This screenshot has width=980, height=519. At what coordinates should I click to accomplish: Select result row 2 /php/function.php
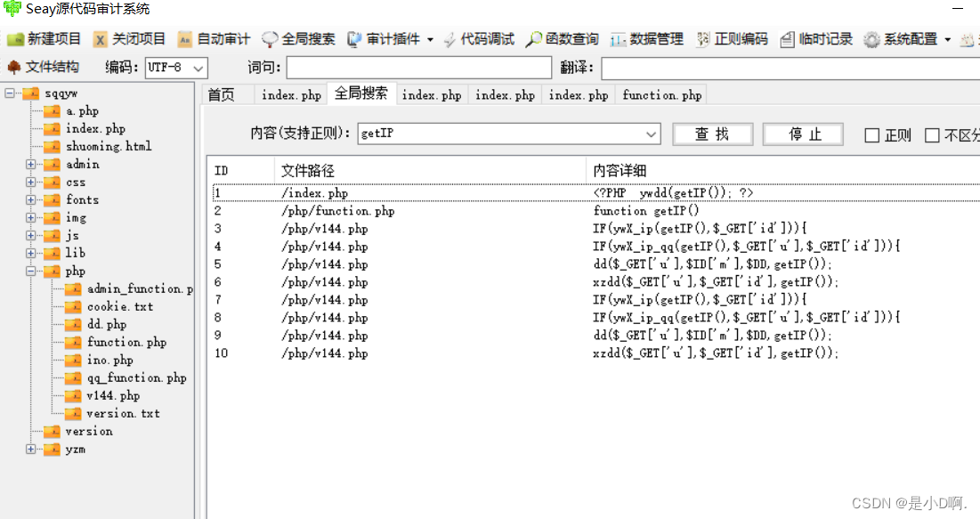595,211
